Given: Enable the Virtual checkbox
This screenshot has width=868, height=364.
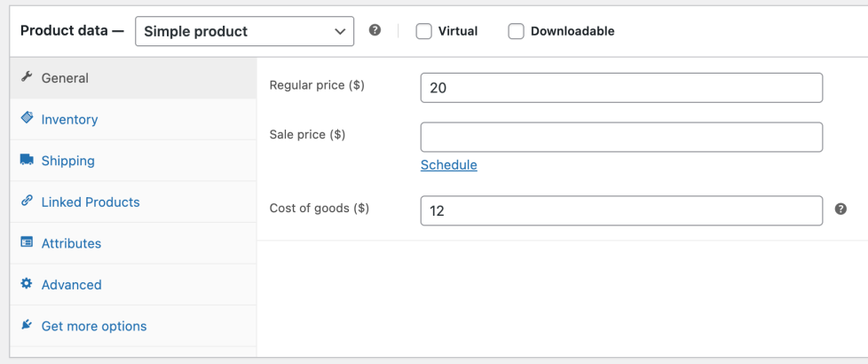Looking at the screenshot, I should click(x=424, y=31).
